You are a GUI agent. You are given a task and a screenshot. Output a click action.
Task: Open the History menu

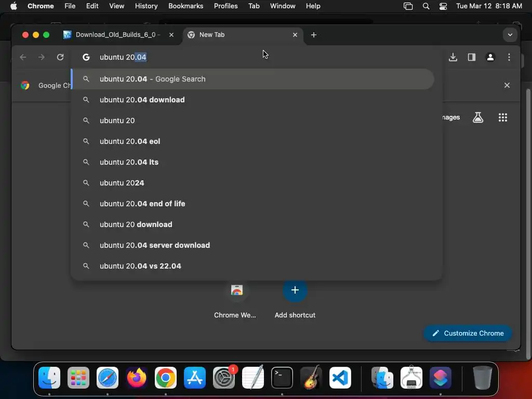click(x=146, y=6)
